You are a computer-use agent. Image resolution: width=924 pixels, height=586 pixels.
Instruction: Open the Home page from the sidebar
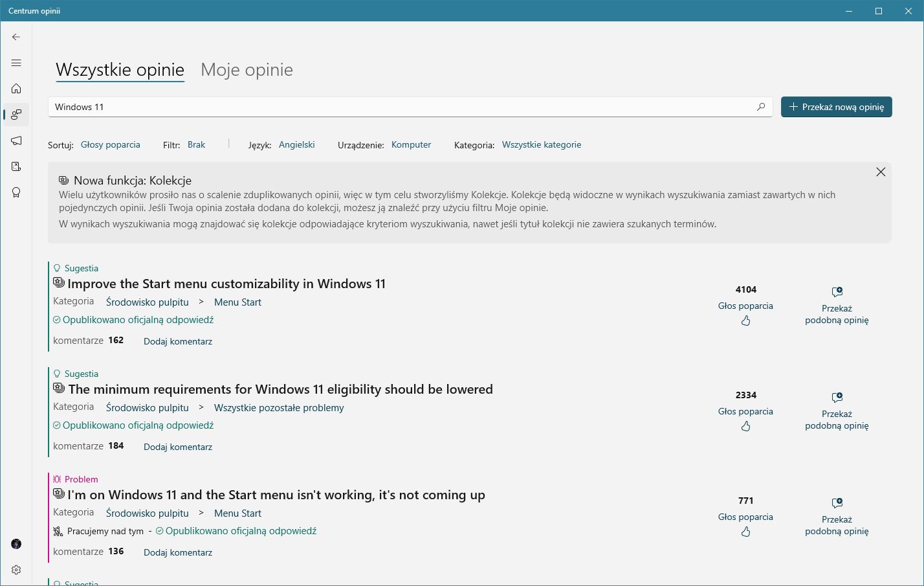coord(16,89)
